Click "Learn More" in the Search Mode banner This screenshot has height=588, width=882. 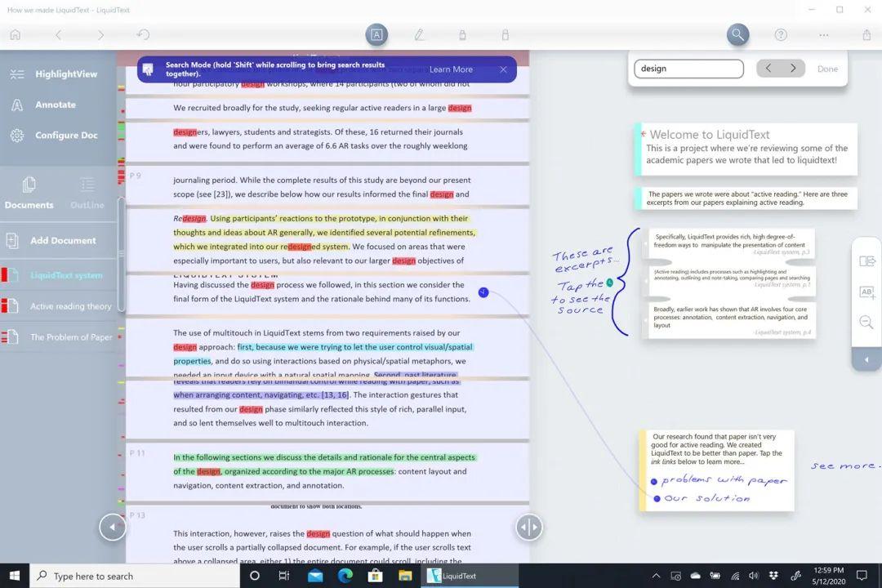point(451,69)
